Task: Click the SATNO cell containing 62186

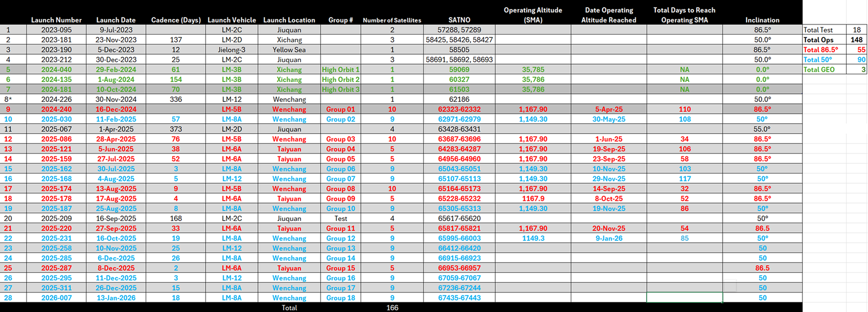Action: click(x=459, y=99)
